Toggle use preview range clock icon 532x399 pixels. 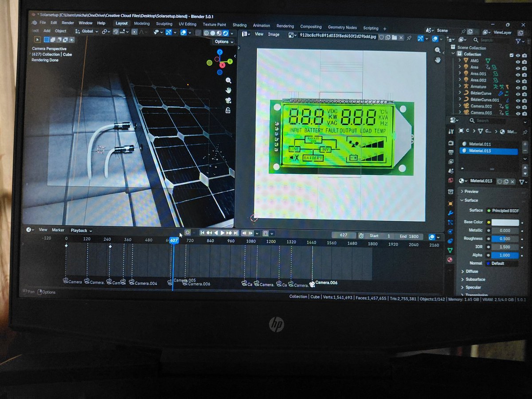tap(361, 236)
